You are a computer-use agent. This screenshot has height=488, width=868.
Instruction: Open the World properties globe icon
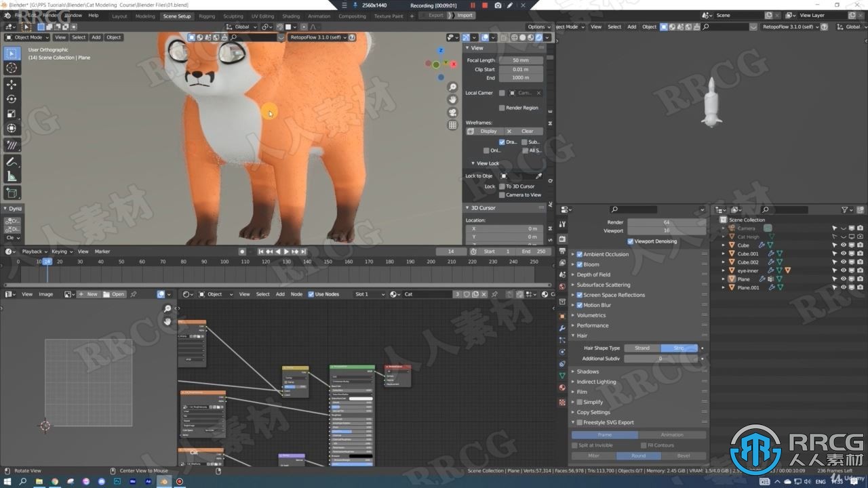562,287
